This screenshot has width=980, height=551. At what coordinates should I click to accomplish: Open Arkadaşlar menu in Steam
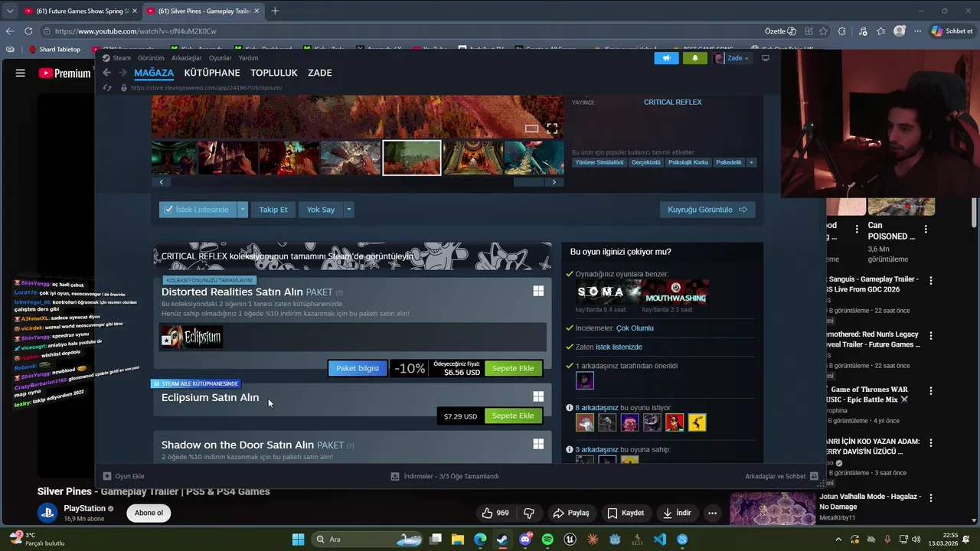click(x=187, y=58)
